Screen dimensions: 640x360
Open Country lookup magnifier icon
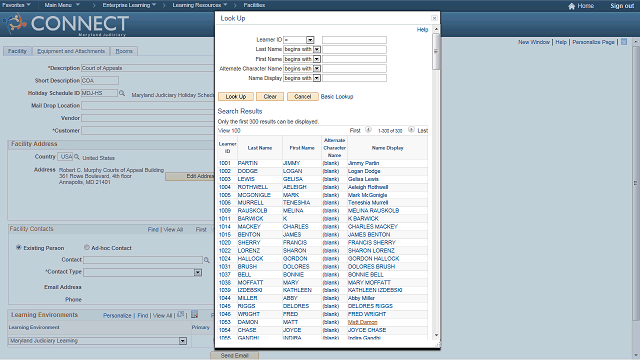(x=76, y=157)
